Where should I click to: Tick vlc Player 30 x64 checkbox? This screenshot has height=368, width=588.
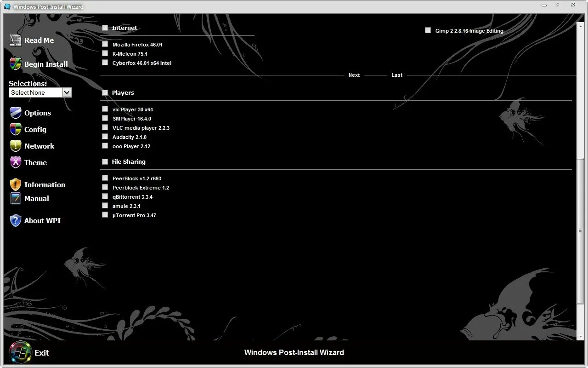pos(105,109)
